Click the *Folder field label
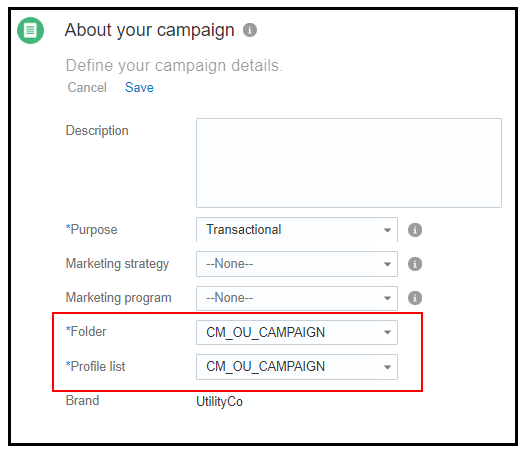Viewport: 525px width, 454px height. click(86, 331)
